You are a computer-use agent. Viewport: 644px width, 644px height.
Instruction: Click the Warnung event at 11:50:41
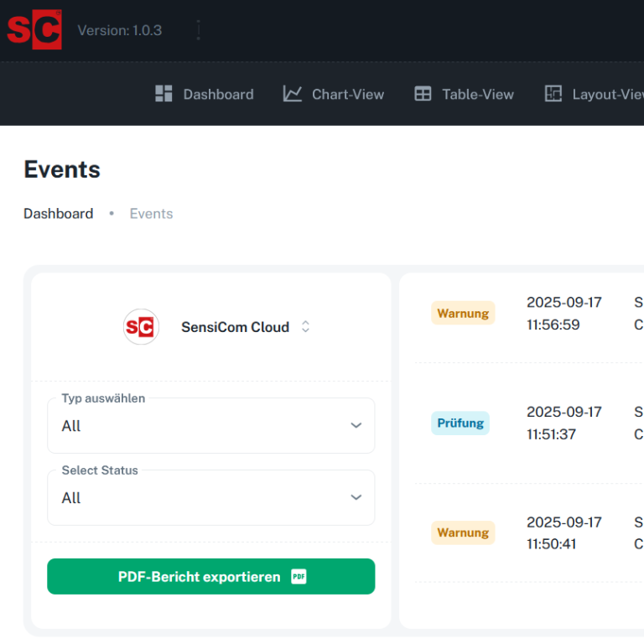coord(463,532)
